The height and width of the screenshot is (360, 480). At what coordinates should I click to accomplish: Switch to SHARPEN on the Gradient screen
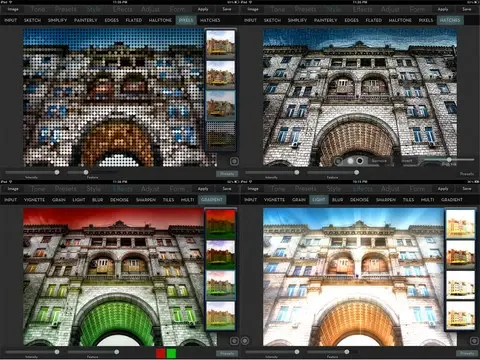(146, 200)
